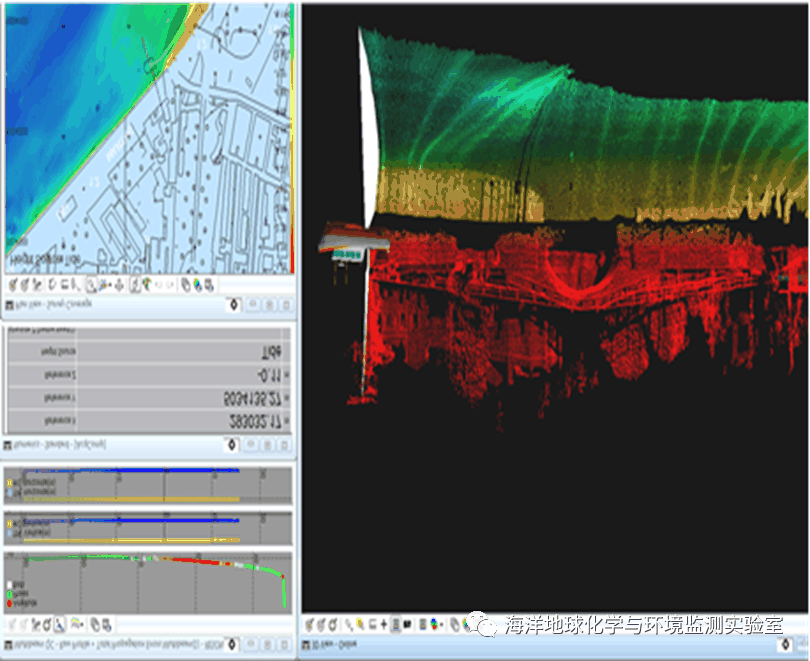Close the map view panel
The width and height of the screenshot is (810, 661).
click(x=286, y=305)
